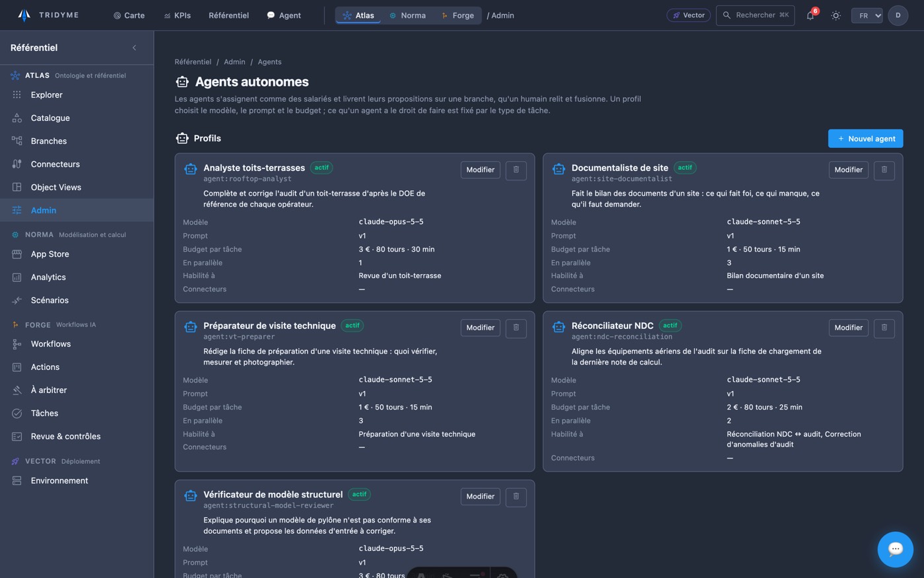Collapse the Référentiel sidebar
This screenshot has height=578, width=924.
[x=135, y=48]
